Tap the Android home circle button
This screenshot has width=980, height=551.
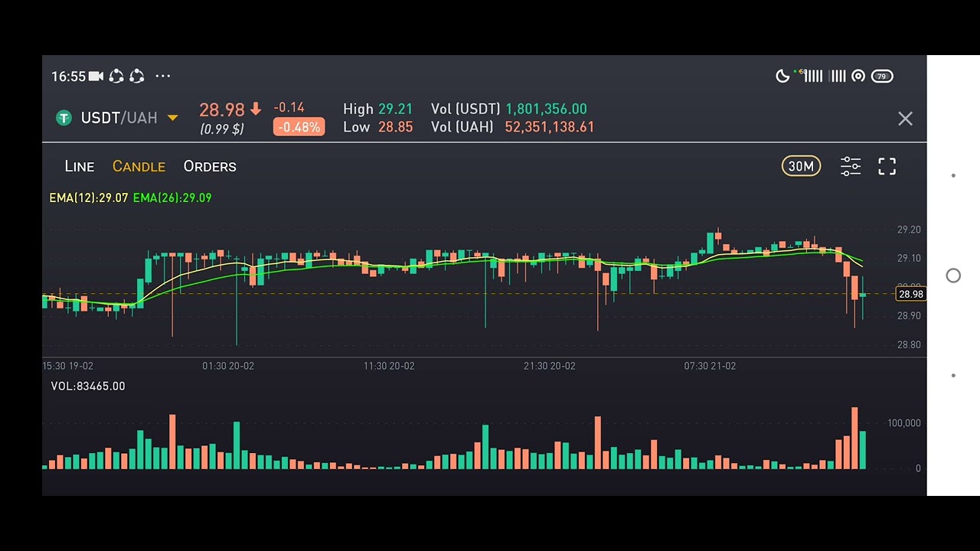pyautogui.click(x=953, y=275)
